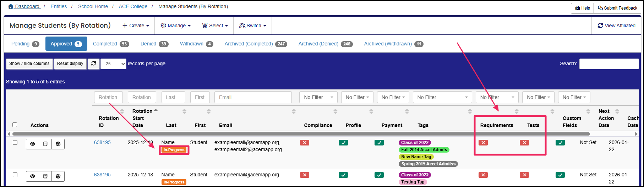Click red X Compliance status in first row

coord(305,143)
